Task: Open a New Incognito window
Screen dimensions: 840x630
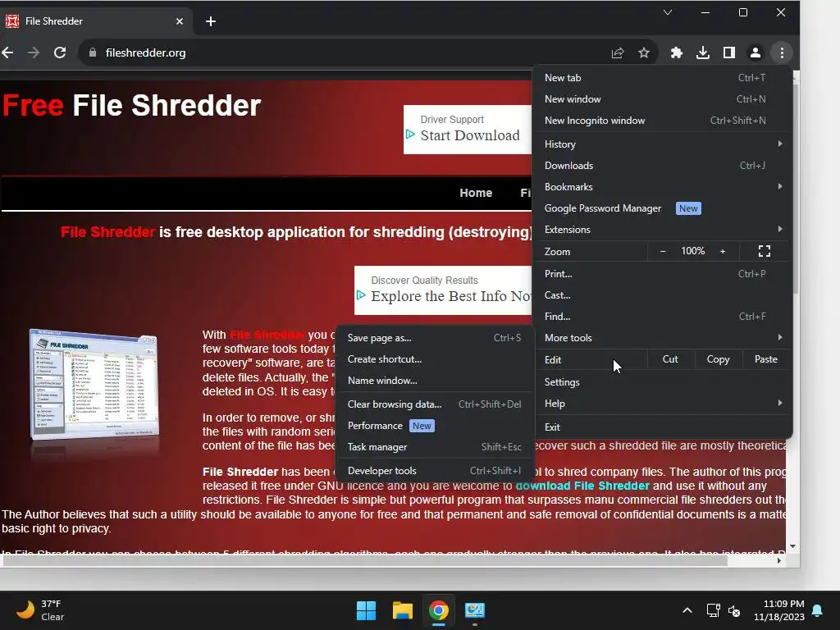Action: (x=663, y=121)
